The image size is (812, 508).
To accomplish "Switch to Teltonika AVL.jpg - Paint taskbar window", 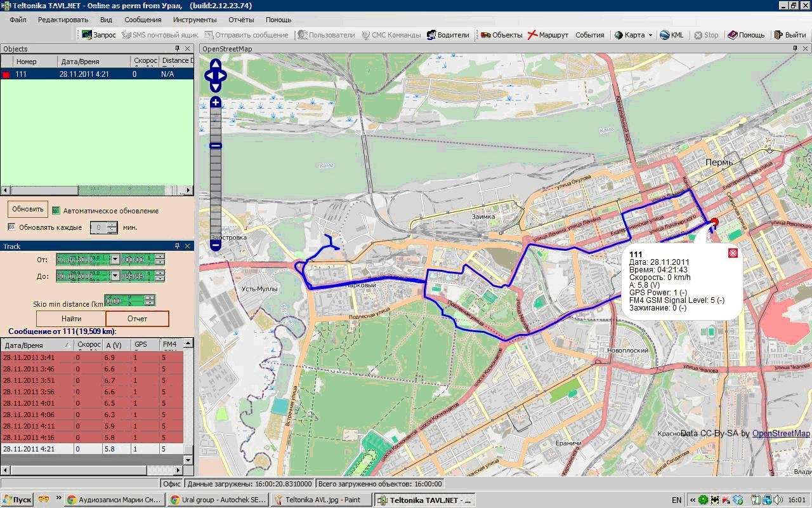I will pyautogui.click(x=322, y=500).
